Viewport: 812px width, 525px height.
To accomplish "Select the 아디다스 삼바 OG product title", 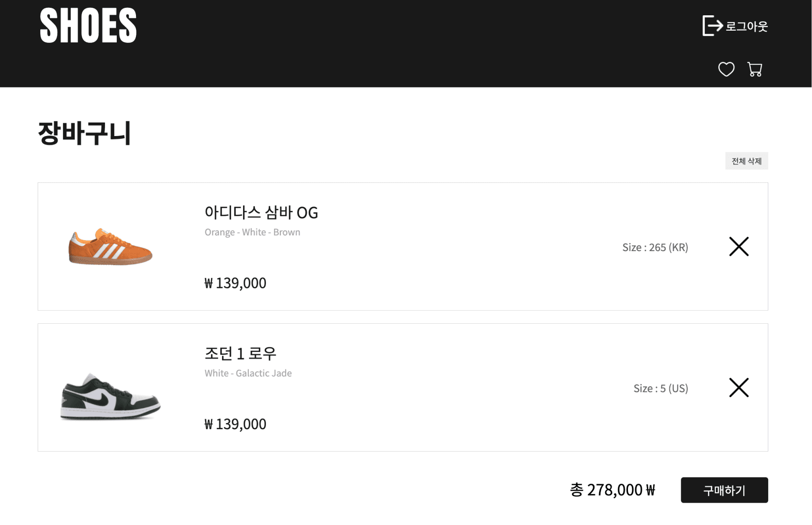I will [261, 213].
